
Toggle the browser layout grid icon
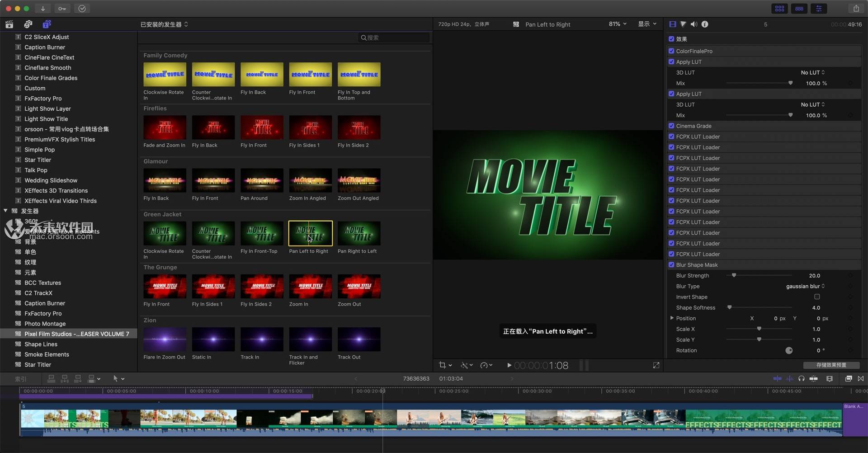[x=780, y=9]
